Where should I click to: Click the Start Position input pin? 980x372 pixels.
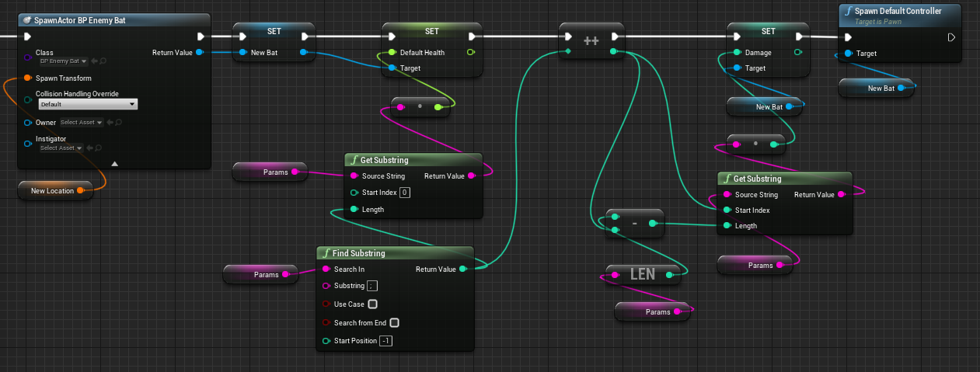326,341
